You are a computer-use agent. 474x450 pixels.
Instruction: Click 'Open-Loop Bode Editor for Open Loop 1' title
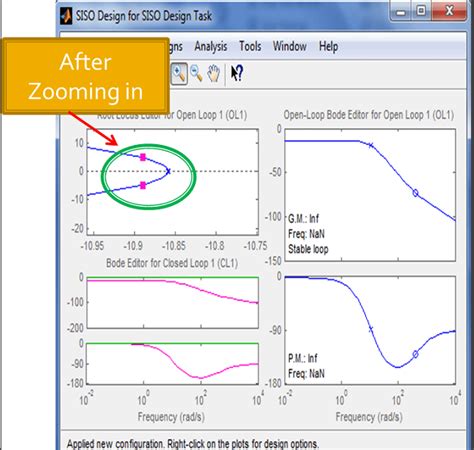point(369,115)
